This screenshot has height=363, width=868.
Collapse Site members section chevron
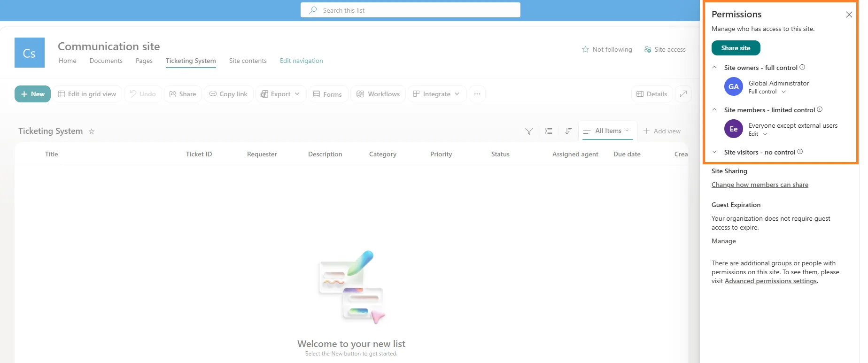point(714,109)
